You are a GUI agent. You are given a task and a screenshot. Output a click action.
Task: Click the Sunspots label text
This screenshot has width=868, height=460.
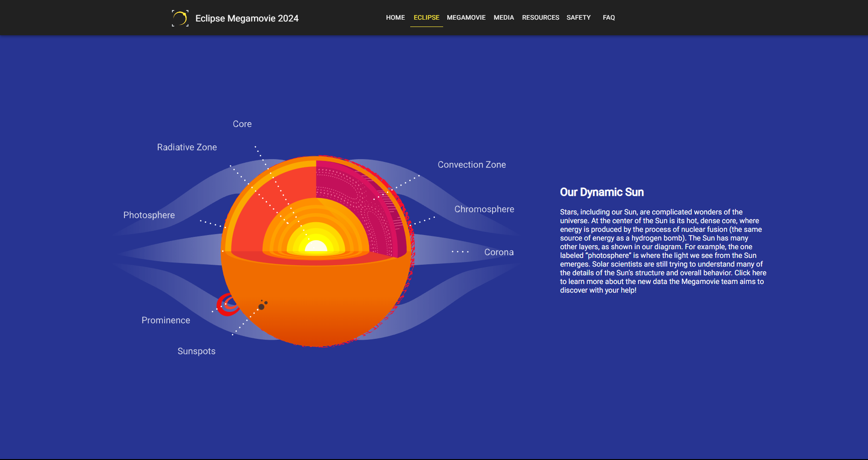(x=197, y=351)
